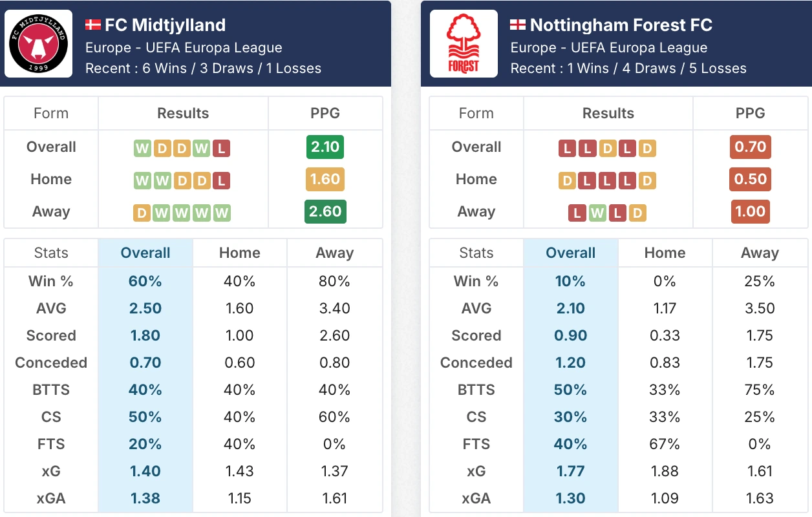The width and height of the screenshot is (812, 517).
Task: Switch to the Home stats column for Forest
Action: [665, 253]
